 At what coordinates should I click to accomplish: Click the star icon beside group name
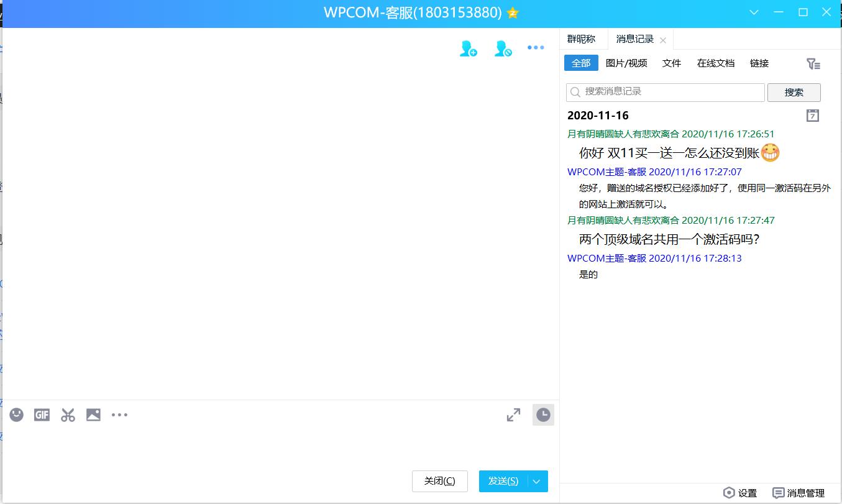point(513,13)
